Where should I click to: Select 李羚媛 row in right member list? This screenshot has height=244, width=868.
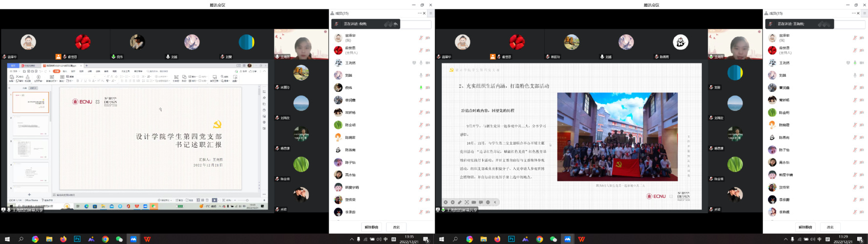(x=816, y=212)
